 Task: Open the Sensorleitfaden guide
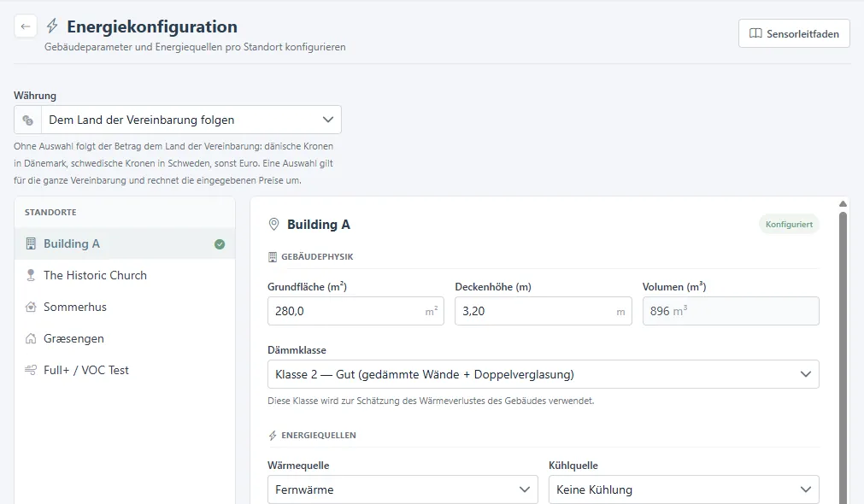point(794,33)
